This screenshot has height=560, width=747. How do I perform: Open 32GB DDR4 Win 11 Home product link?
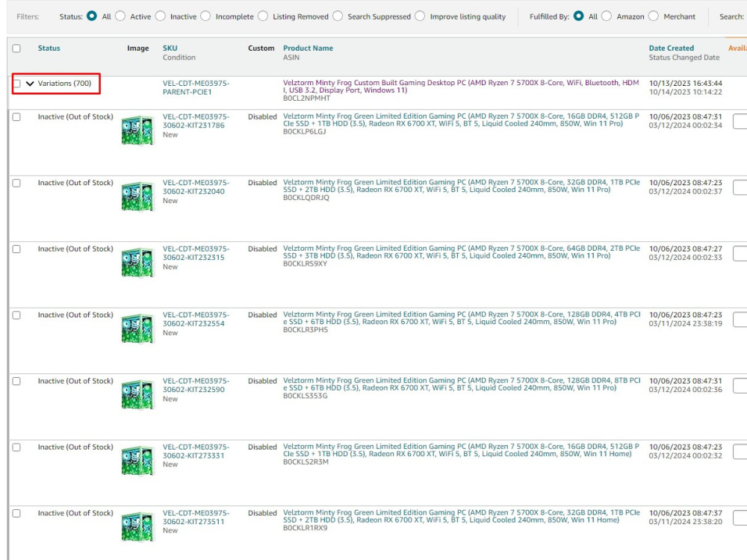461,516
